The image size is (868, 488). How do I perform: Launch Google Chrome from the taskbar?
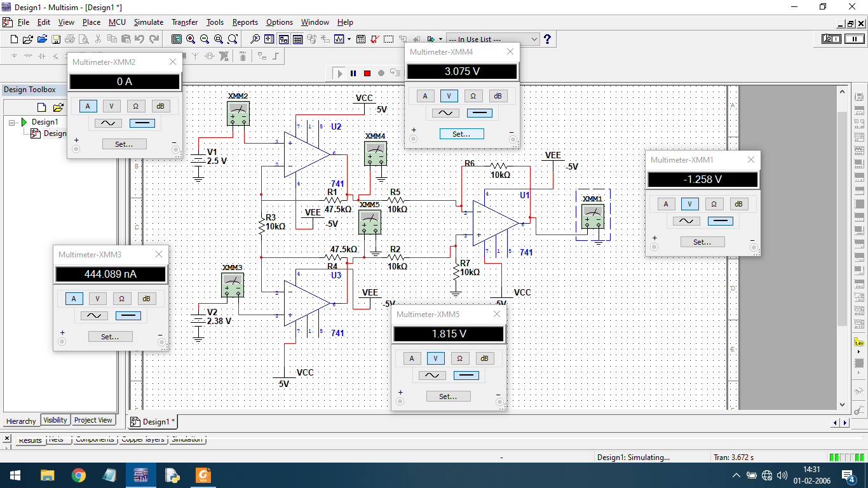79,475
